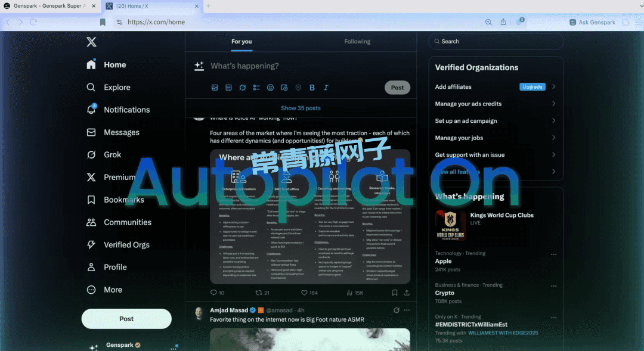Click the x.com/home address bar
Viewport: 644px width, 351px height.
click(x=156, y=22)
